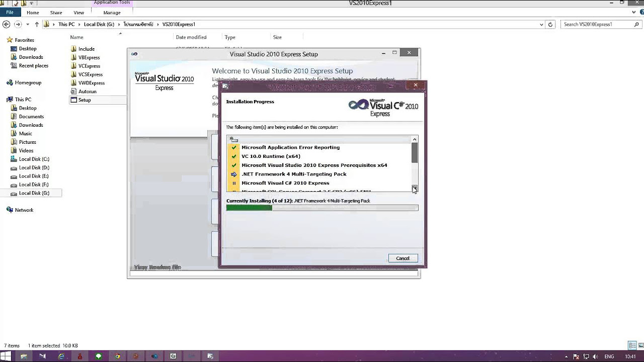Open the Videos folder icon
644x362 pixels.
(x=15, y=151)
